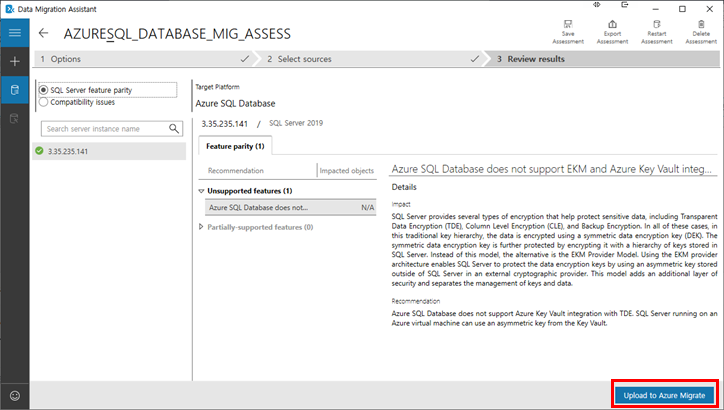Click the AZURESQL_DATABASE_MIG_ASSESS project title
This screenshot has height=410, width=724.
coord(177,34)
